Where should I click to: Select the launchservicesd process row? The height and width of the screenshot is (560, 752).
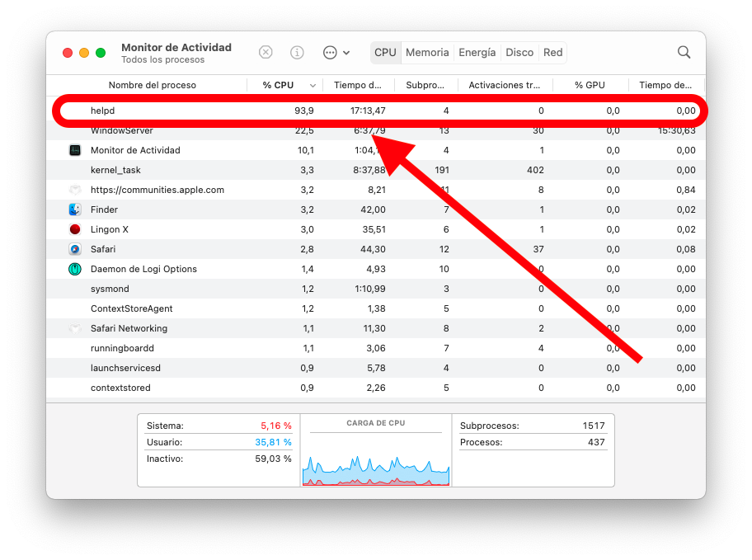(376, 368)
